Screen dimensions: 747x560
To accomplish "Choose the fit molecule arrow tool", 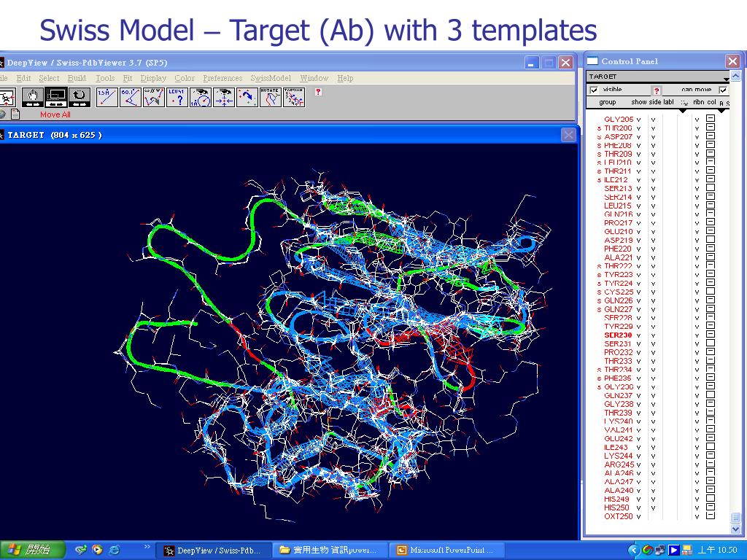I will (x=247, y=98).
